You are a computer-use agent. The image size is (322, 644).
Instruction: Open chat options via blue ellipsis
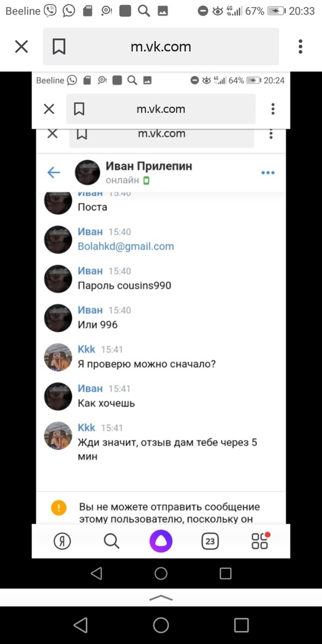tap(268, 173)
